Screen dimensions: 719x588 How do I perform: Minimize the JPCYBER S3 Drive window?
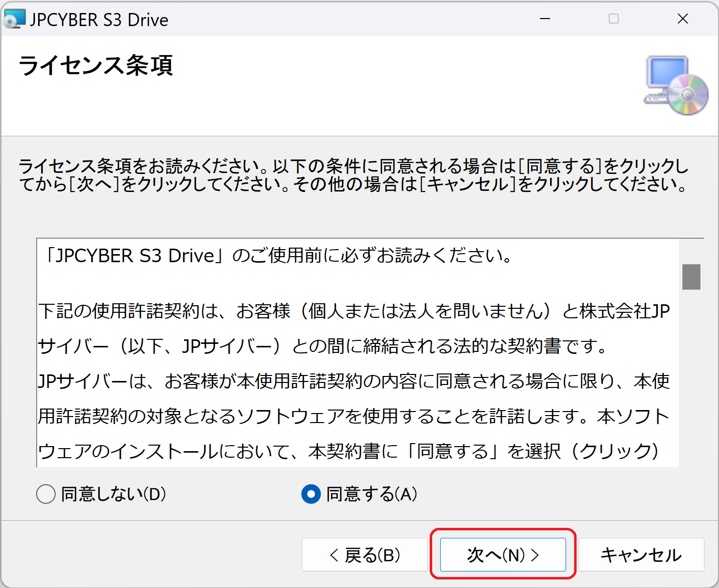pos(545,19)
